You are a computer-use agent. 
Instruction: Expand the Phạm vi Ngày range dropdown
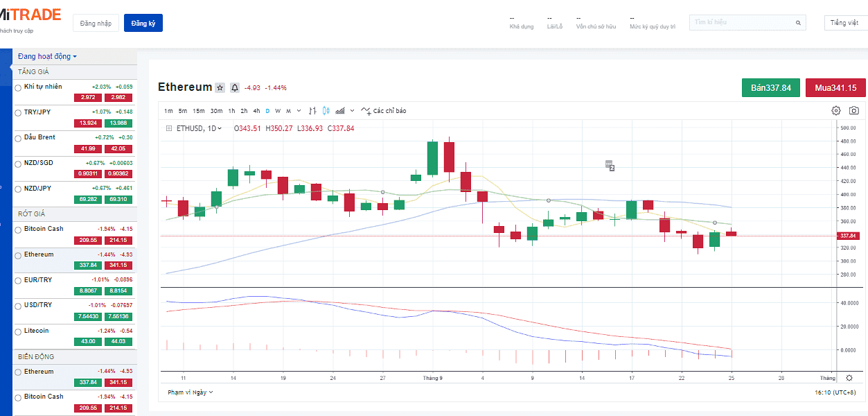click(191, 392)
